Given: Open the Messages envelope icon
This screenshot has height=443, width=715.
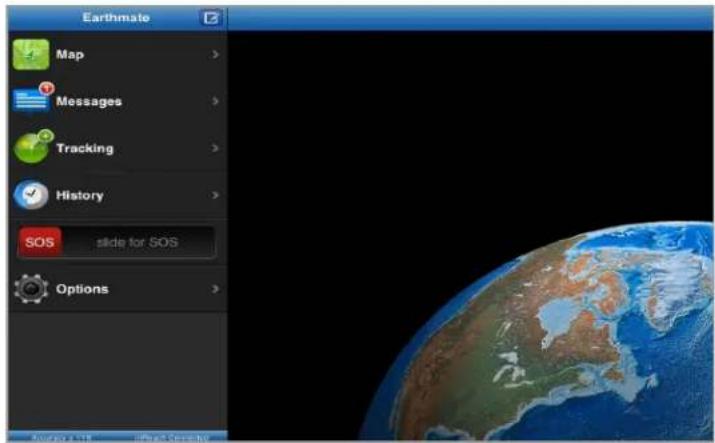Looking at the screenshot, I should click(31, 99).
